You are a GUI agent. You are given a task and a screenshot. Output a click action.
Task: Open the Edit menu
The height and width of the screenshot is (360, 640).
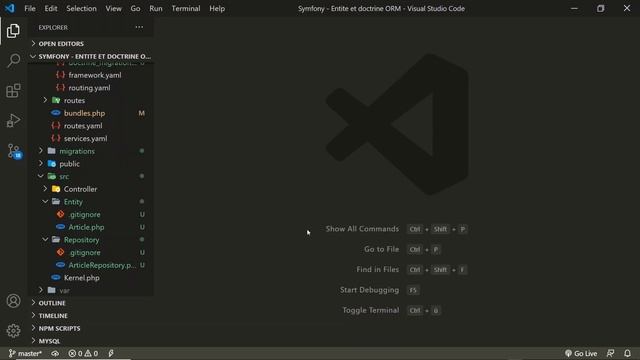coord(51,8)
